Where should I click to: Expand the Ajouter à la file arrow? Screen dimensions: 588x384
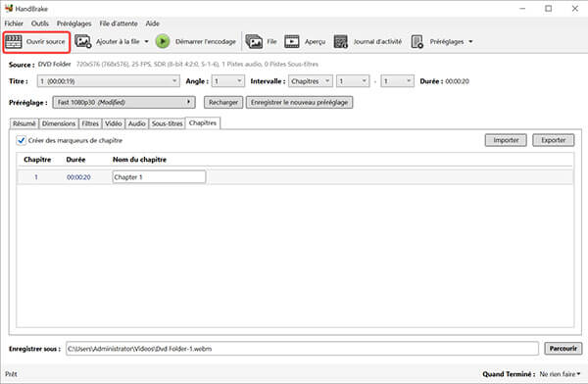146,41
